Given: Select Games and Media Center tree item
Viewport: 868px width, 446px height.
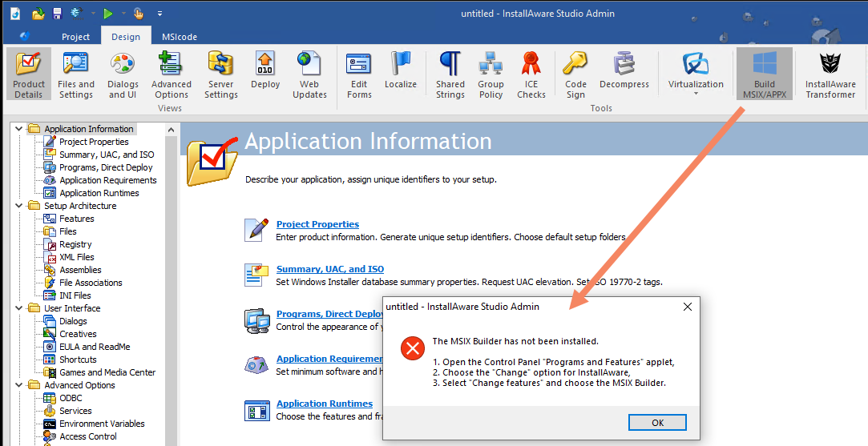Looking at the screenshot, I should click(107, 372).
